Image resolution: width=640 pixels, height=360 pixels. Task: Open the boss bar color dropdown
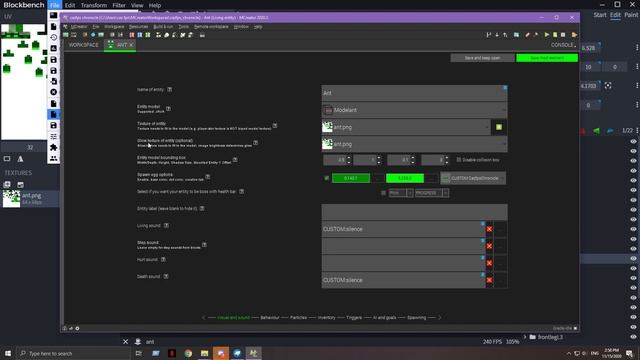(x=400, y=193)
